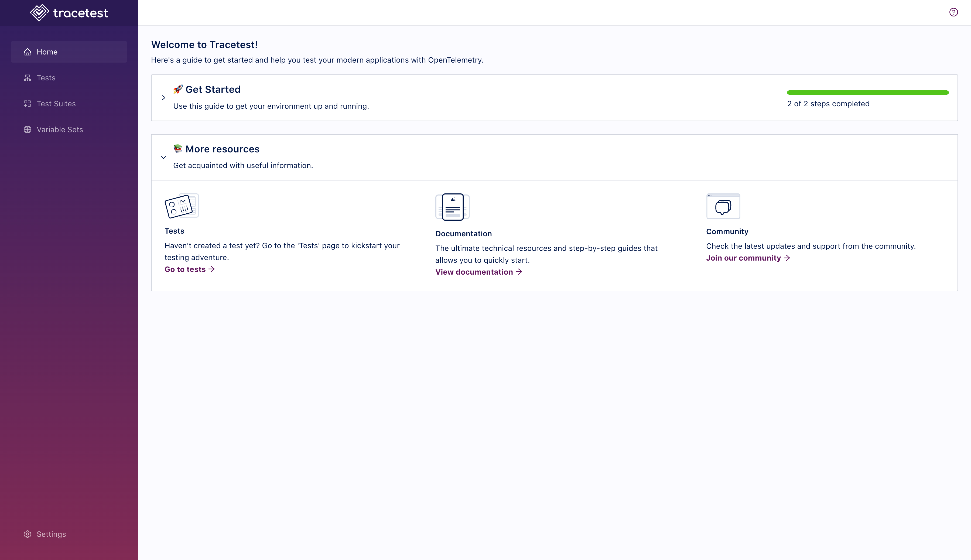The height and width of the screenshot is (560, 971).
Task: Click the Welcome to Tracetest! heading
Action: (x=204, y=45)
